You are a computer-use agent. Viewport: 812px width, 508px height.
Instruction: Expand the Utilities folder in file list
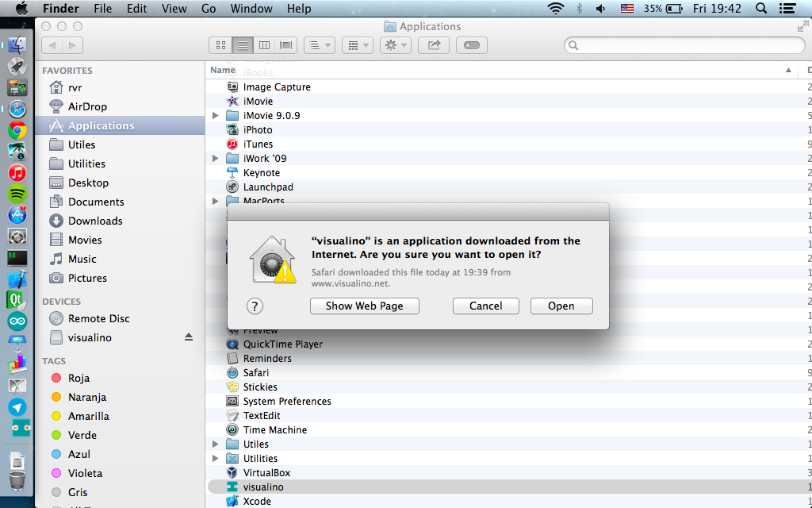(x=216, y=458)
